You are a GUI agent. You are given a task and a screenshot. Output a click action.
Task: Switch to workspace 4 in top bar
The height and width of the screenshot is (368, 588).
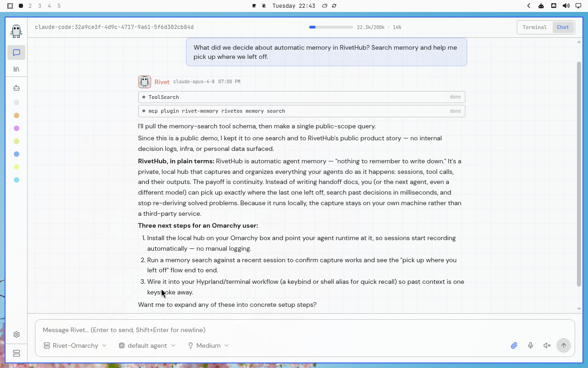coord(50,6)
